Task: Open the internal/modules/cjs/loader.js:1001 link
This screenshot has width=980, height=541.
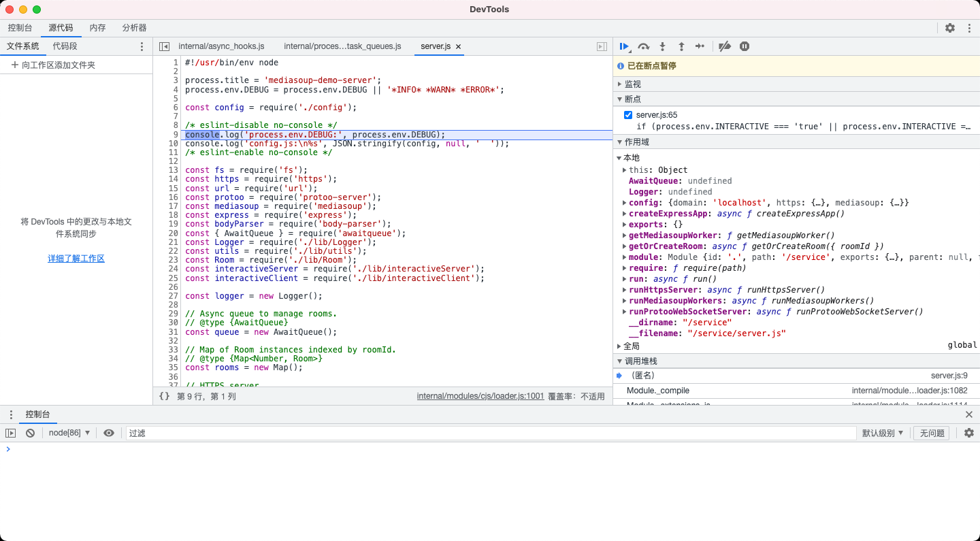Action: click(480, 396)
